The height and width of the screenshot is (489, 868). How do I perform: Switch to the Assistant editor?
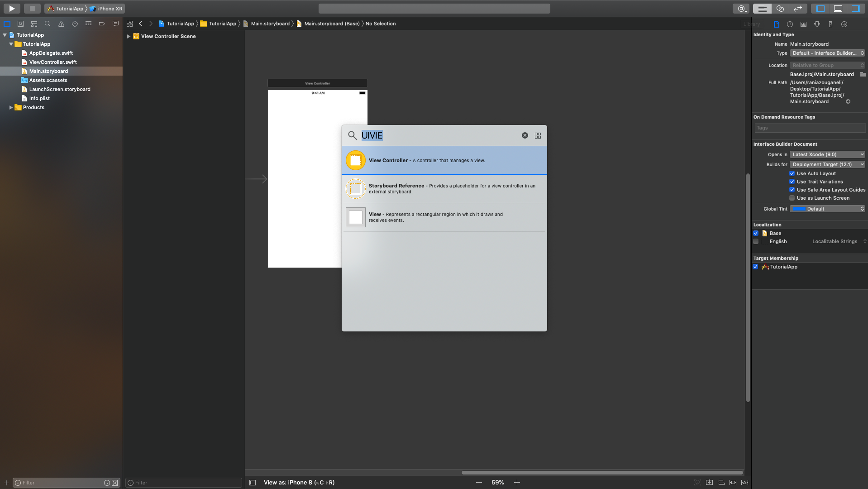click(780, 8)
